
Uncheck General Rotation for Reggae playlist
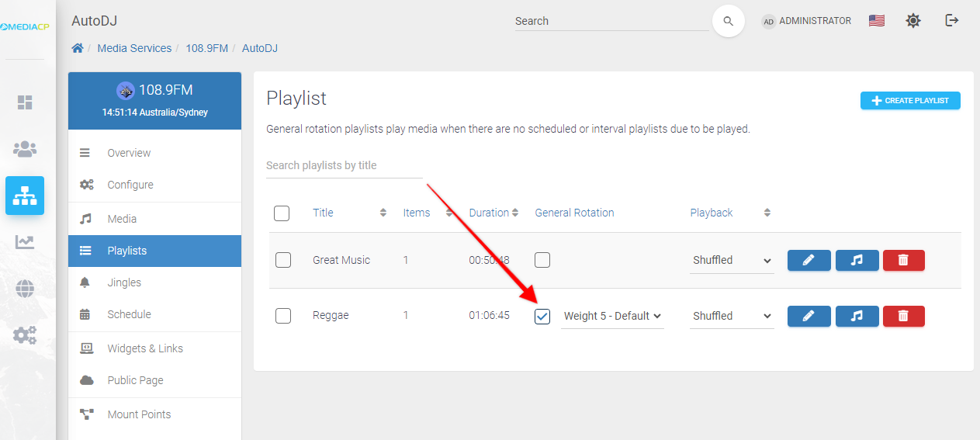[x=542, y=316]
